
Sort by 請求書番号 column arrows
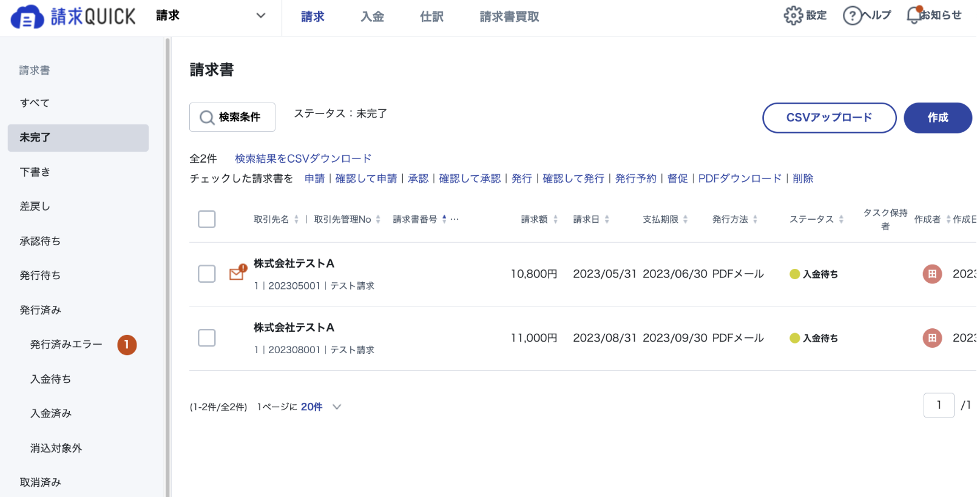tap(444, 219)
